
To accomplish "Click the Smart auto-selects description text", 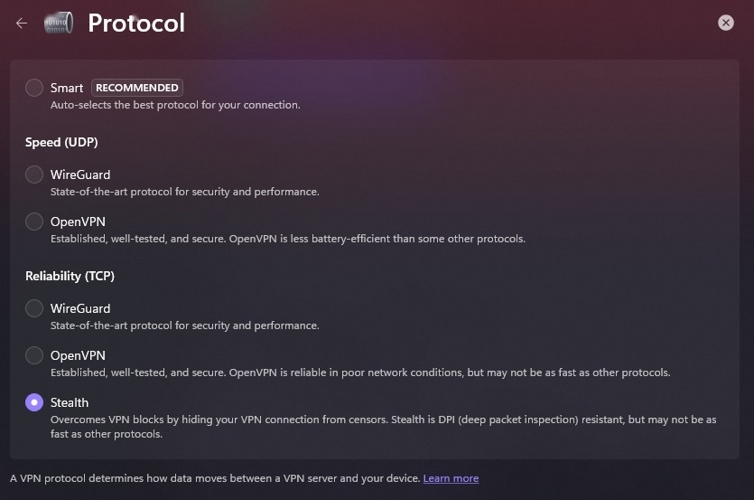I will [175, 105].
